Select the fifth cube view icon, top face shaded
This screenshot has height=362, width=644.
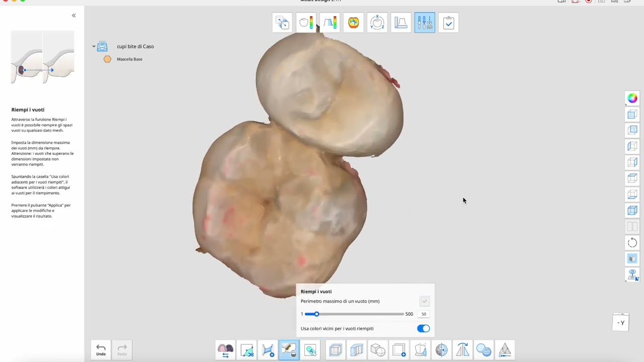click(632, 178)
